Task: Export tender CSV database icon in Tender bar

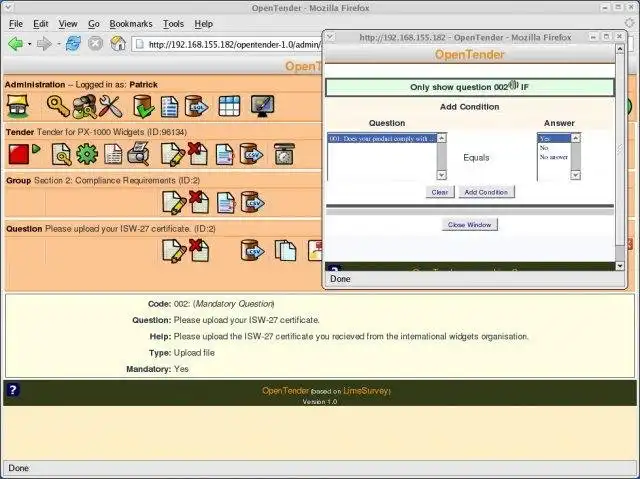Action: [x=251, y=154]
